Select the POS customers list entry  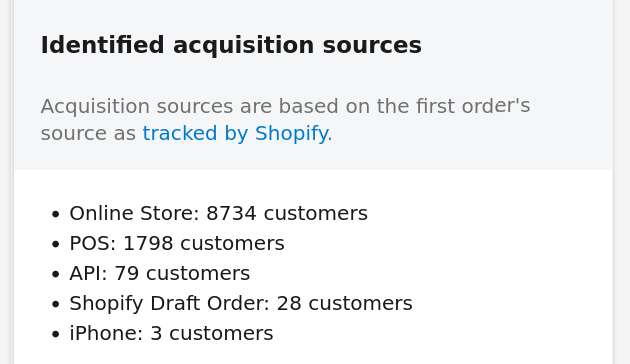click(177, 243)
